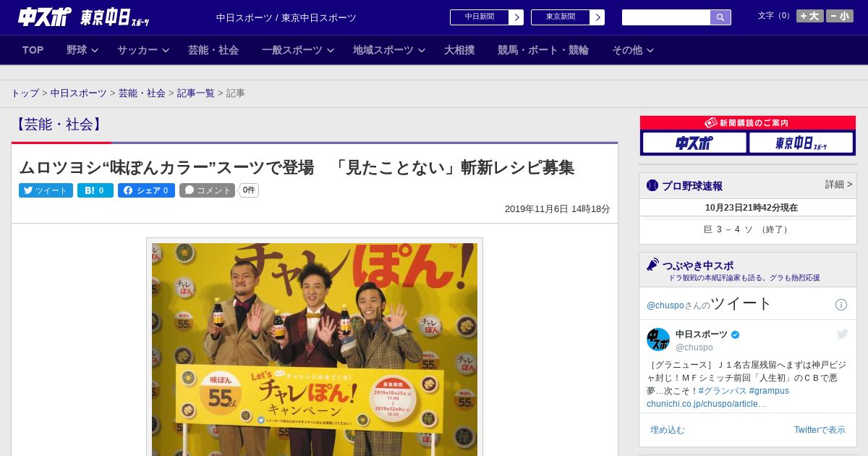The image size is (868, 456).
Task: Open the article photo of チャレぽん event
Action: [x=315, y=349]
